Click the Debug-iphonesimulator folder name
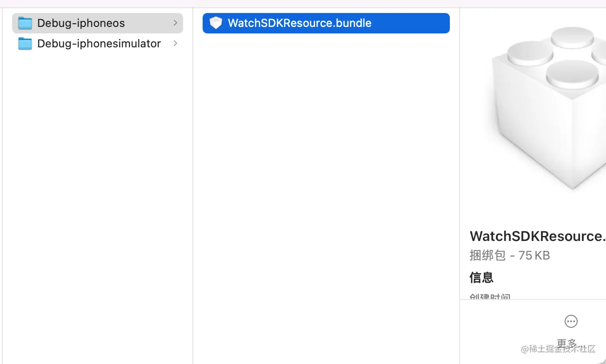Viewport: 606px width, 364px height. point(99,44)
